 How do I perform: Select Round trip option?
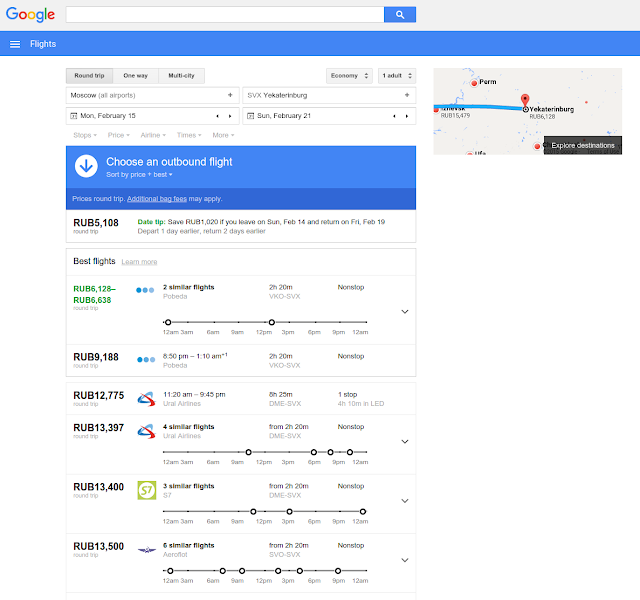coord(89,76)
